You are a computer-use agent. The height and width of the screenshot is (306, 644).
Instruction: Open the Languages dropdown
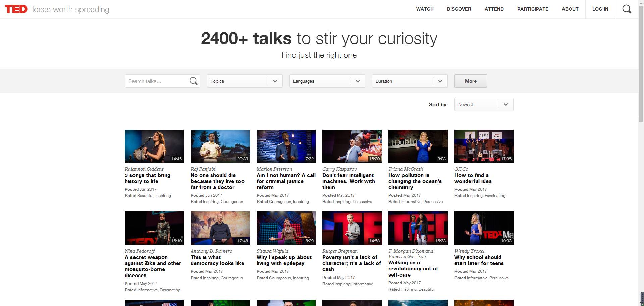(327, 81)
